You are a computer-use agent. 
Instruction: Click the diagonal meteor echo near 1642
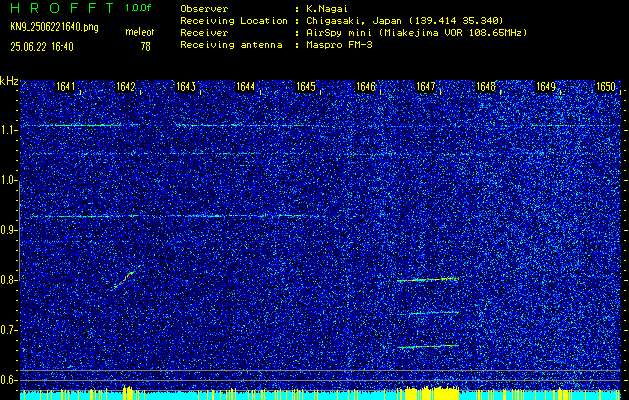125,279
